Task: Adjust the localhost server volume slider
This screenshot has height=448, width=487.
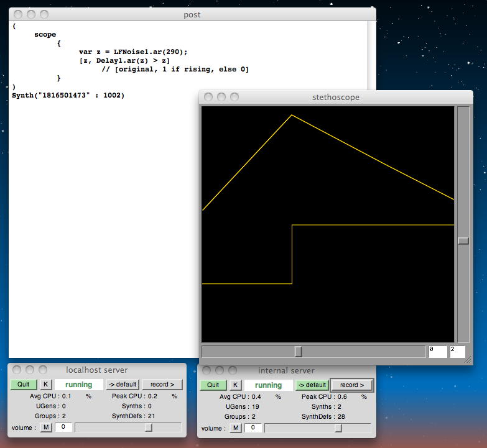Action: [149, 427]
